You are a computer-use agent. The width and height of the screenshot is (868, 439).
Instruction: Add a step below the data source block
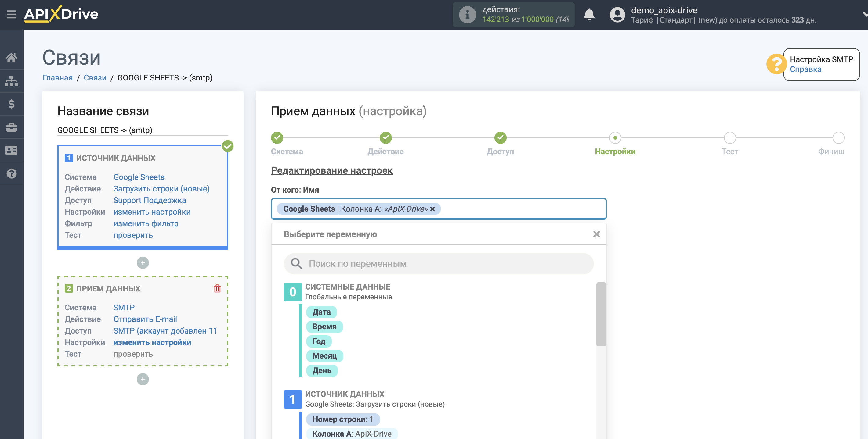(x=143, y=262)
